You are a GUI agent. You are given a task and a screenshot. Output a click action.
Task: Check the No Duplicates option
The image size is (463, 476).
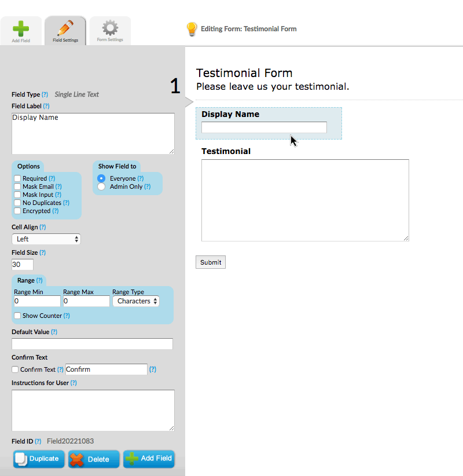[x=17, y=203]
